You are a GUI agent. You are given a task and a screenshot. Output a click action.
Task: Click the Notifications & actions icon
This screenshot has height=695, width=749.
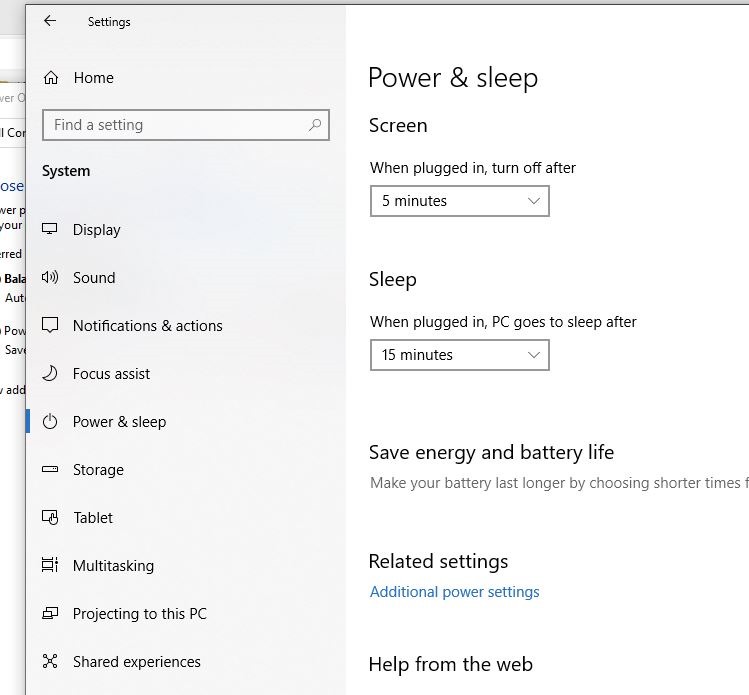[x=50, y=326]
